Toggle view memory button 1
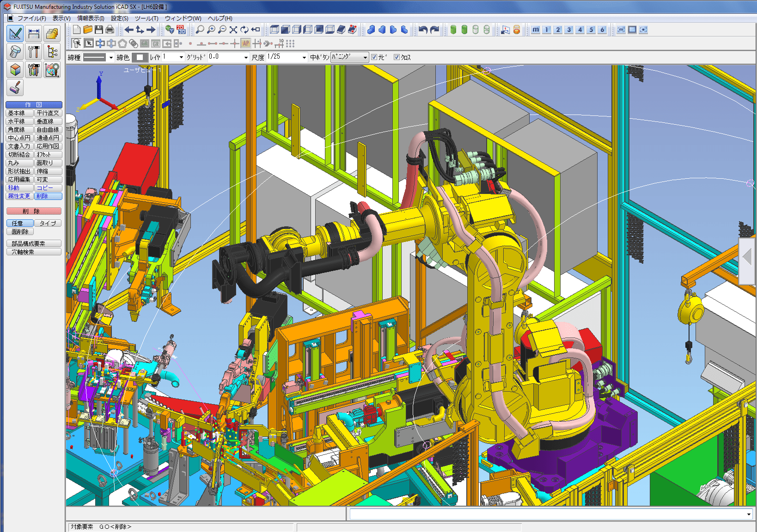Viewport: 757px width, 532px height. 547,30
